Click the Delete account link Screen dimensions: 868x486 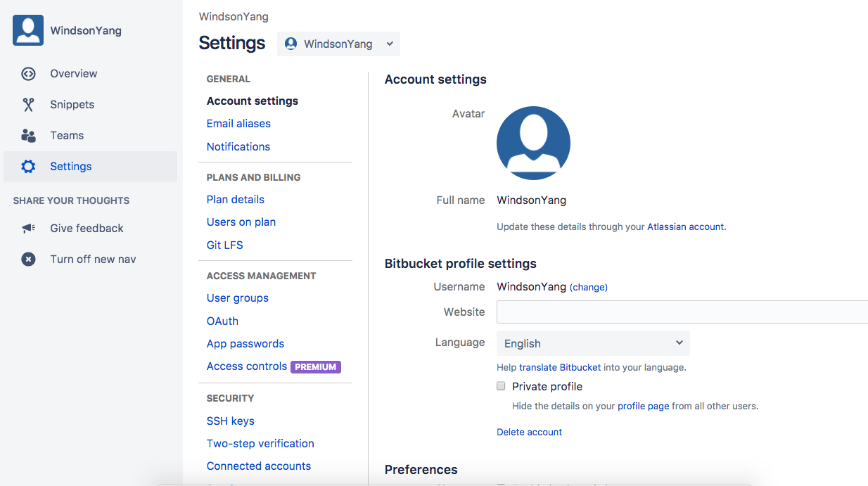point(530,433)
